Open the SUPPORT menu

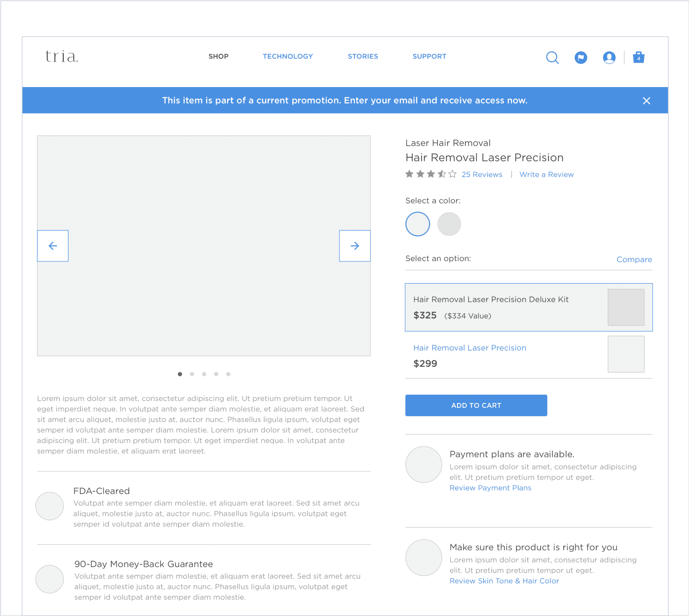(429, 56)
